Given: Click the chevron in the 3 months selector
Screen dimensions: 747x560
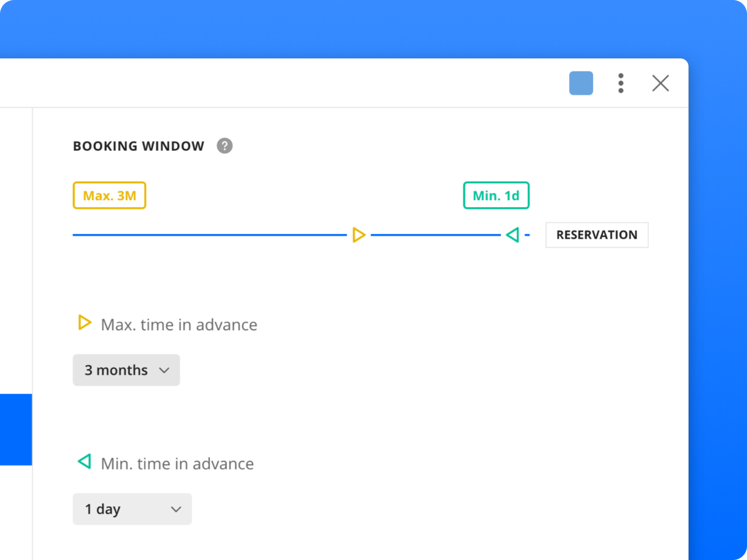Looking at the screenshot, I should [x=165, y=370].
